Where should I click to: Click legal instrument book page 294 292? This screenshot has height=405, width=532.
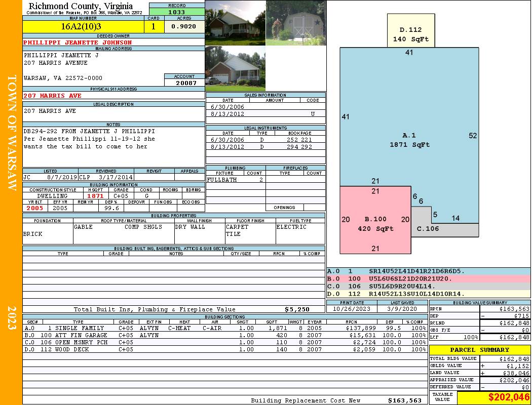click(299, 147)
